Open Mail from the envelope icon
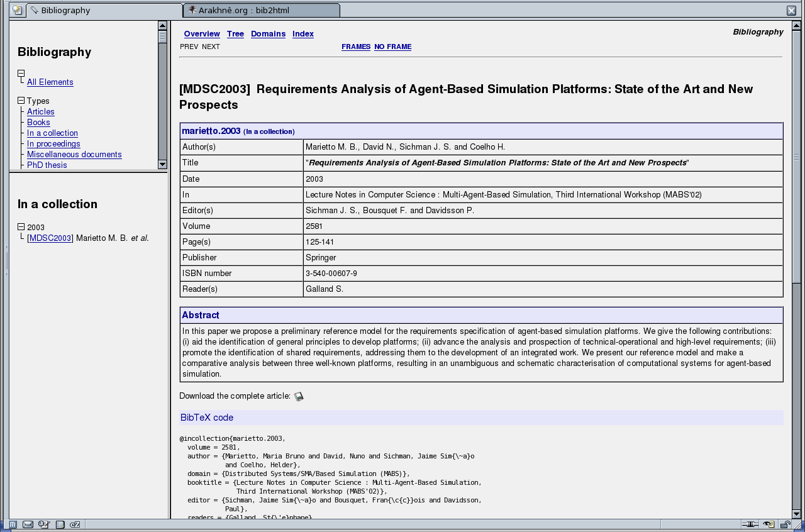 coord(28,524)
